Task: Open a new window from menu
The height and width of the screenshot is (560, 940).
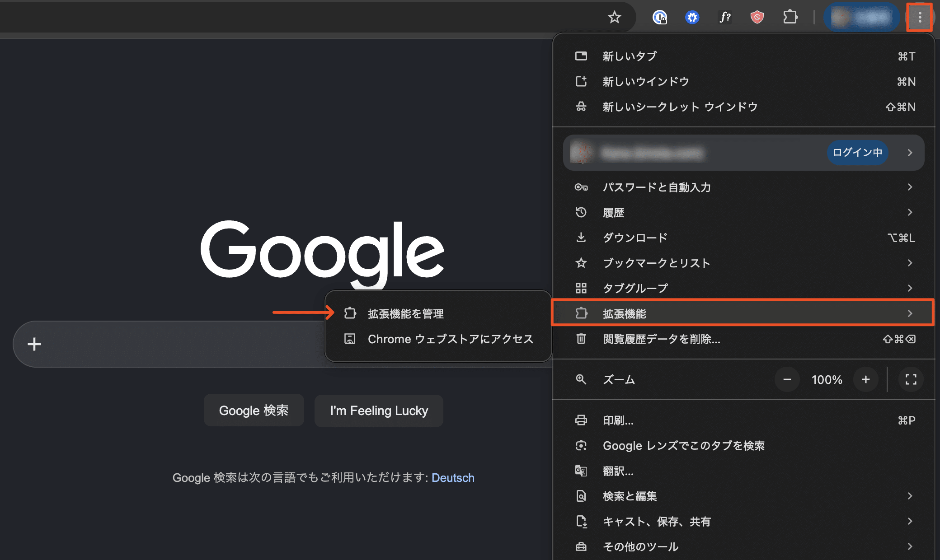Action: tap(744, 82)
